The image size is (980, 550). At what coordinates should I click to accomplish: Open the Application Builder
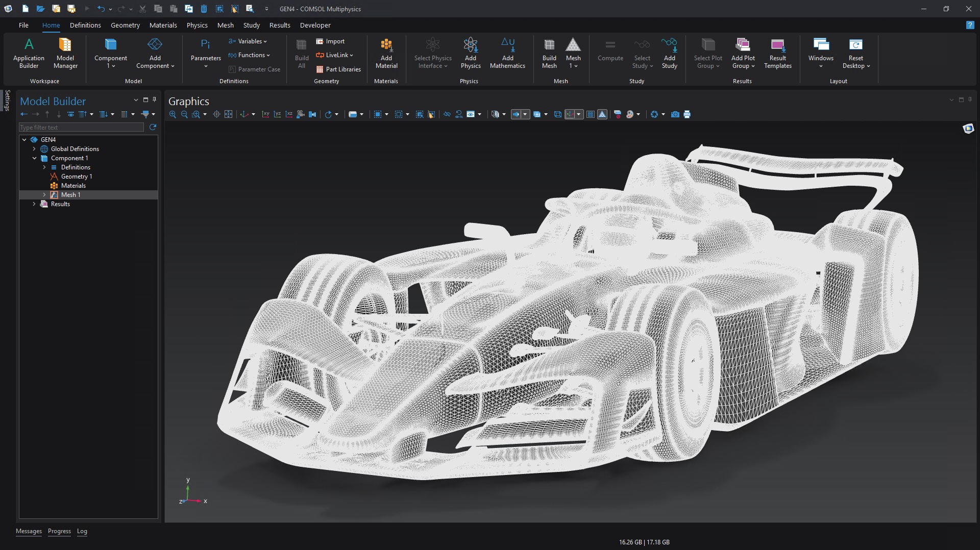[x=29, y=53]
